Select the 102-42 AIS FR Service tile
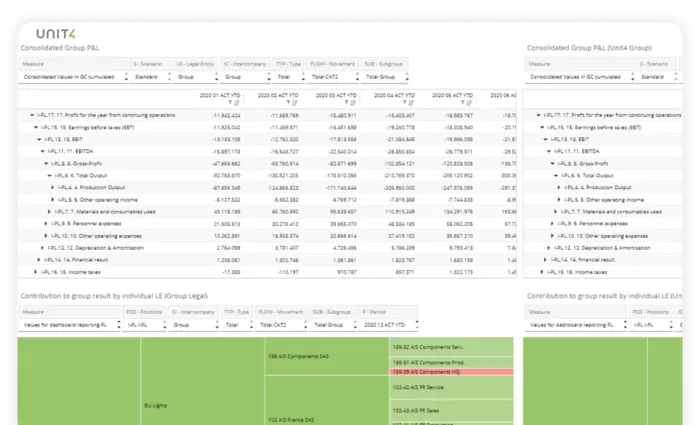The width and height of the screenshot is (700, 425). [x=451, y=387]
